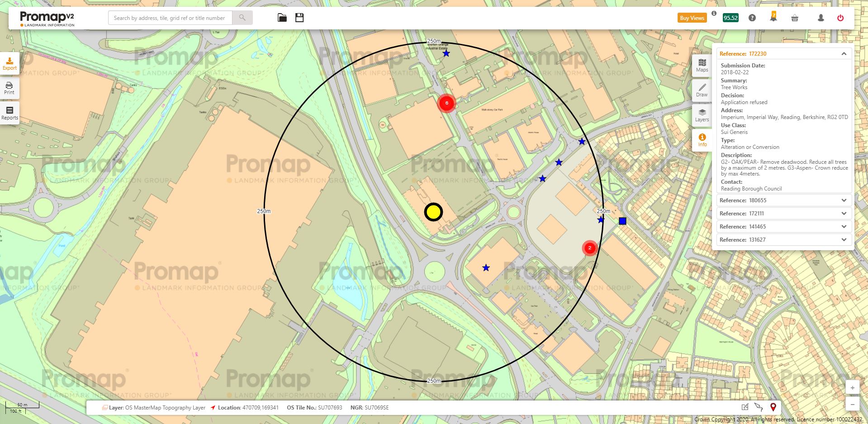Viewport: 868px width, 424px height.
Task: View notifications bell with 7 badge
Action: [773, 17]
